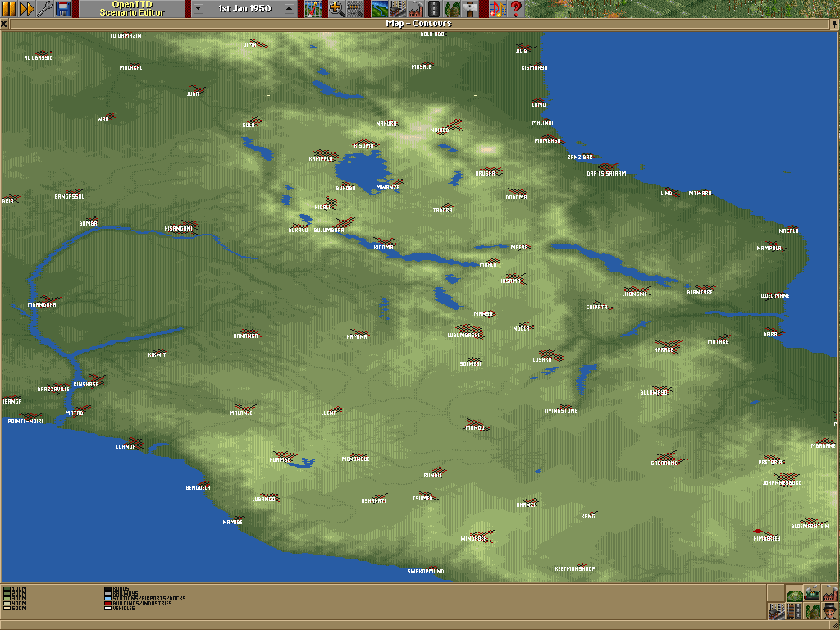
Task: Move start date backward with down arrow
Action: 199,8
